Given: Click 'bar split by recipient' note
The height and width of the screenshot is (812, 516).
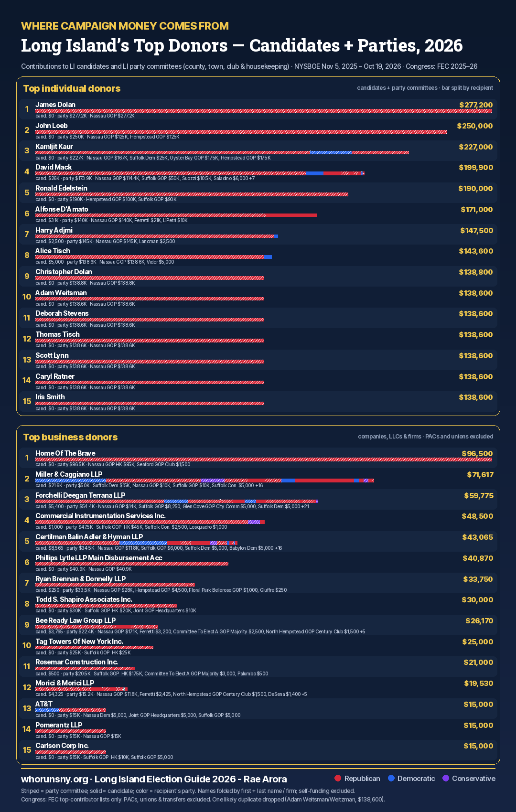Looking at the screenshot, I should [467, 88].
